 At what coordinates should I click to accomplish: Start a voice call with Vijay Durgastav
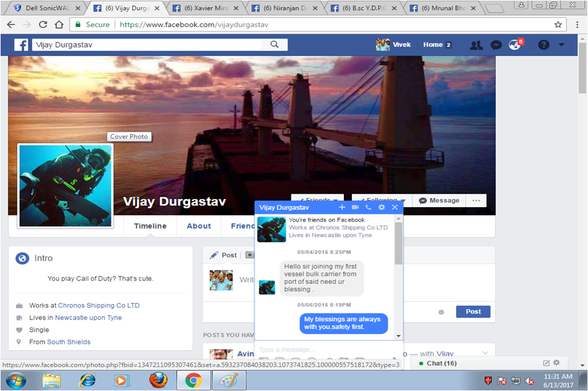[368, 208]
